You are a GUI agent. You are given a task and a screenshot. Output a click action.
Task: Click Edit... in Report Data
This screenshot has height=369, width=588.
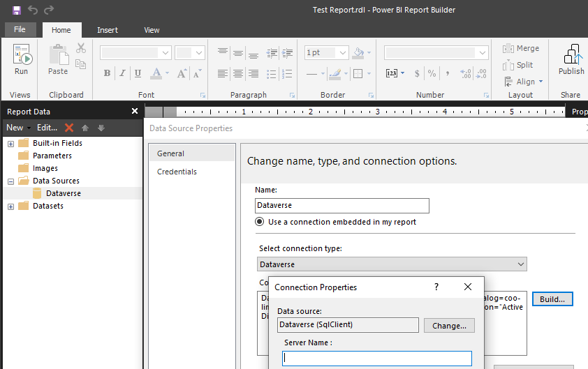[x=47, y=128]
